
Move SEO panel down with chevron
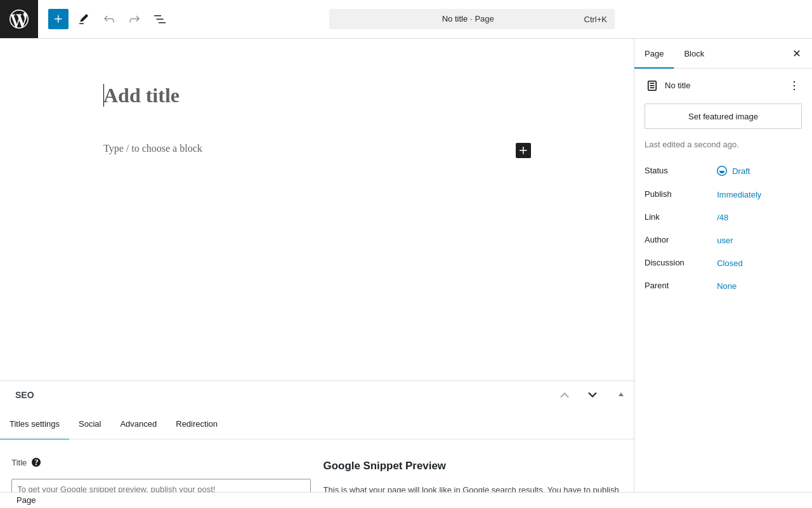[593, 395]
